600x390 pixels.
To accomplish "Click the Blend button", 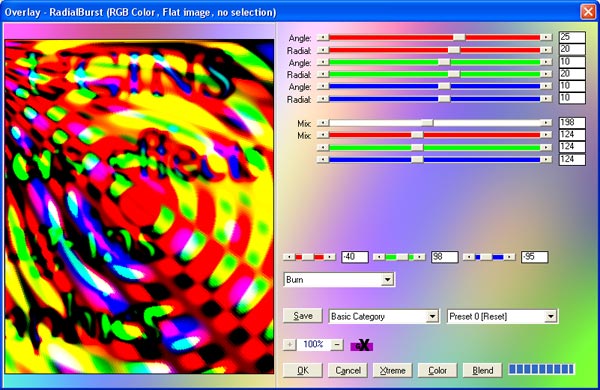I will click(x=483, y=370).
